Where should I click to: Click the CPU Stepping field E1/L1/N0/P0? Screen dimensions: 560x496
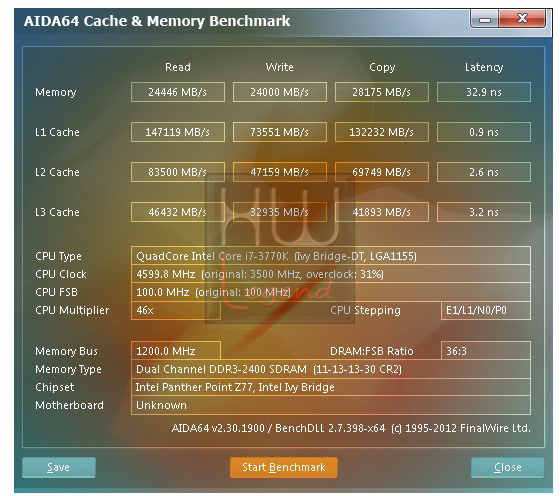pos(486,310)
